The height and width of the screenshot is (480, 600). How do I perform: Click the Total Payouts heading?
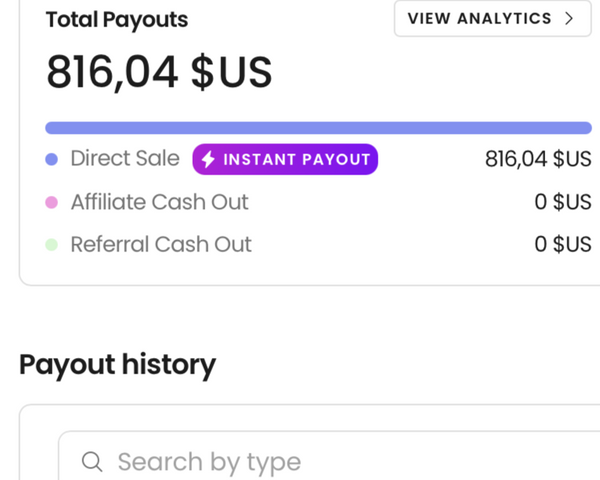pyautogui.click(x=117, y=20)
